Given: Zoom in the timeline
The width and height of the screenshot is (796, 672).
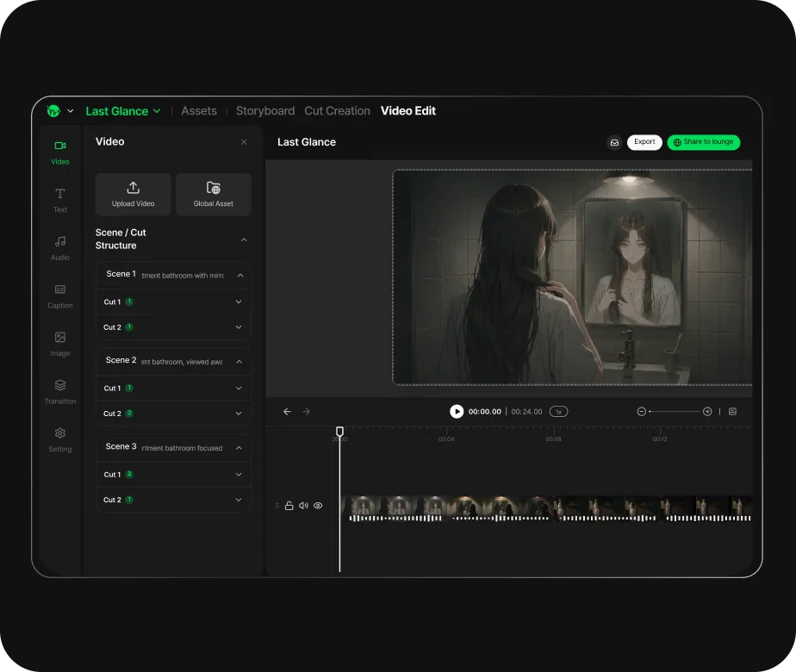Looking at the screenshot, I should (707, 412).
